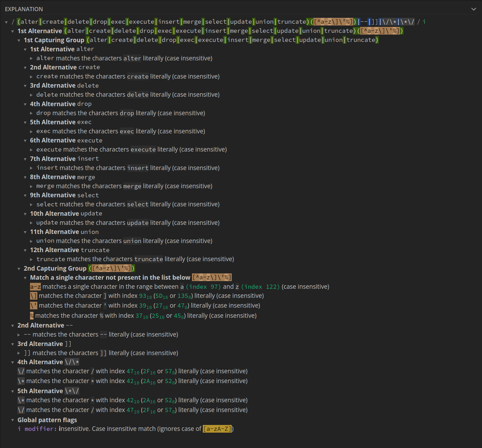This screenshot has height=448, width=482.
Task: Expand 'execute matches the characters' detail arrow
Action: click(x=31, y=149)
